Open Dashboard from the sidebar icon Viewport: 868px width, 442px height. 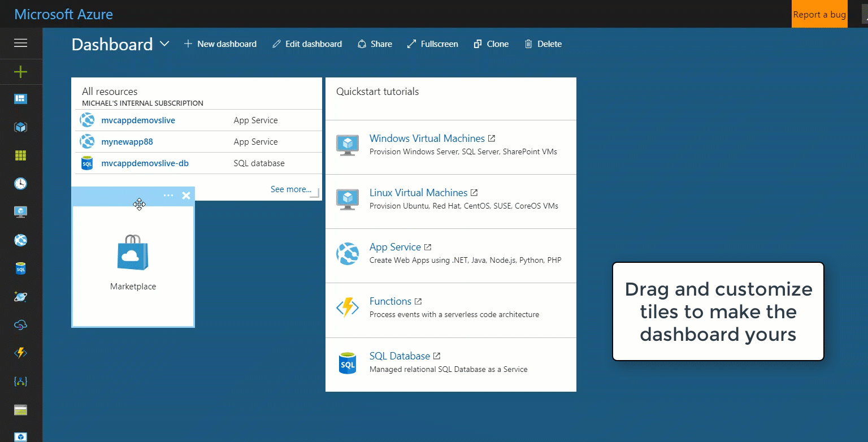point(21,99)
